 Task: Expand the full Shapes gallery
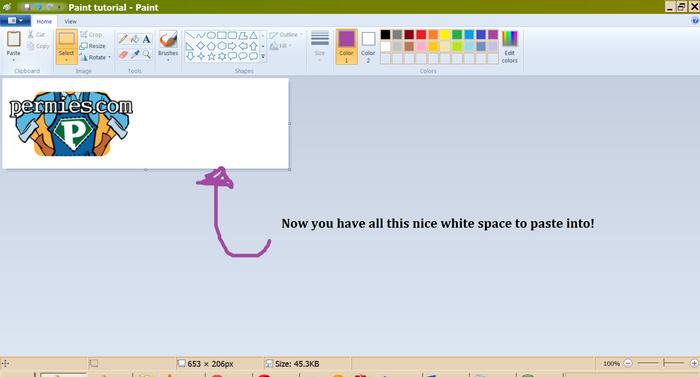(x=263, y=56)
